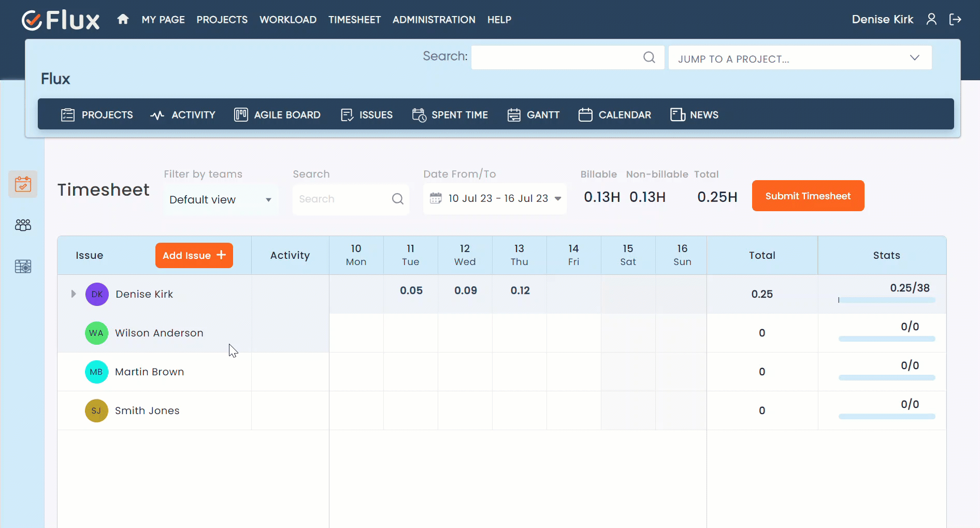Screen dimensions: 980x528
Task: Click the Flux logo
Action: point(61,21)
